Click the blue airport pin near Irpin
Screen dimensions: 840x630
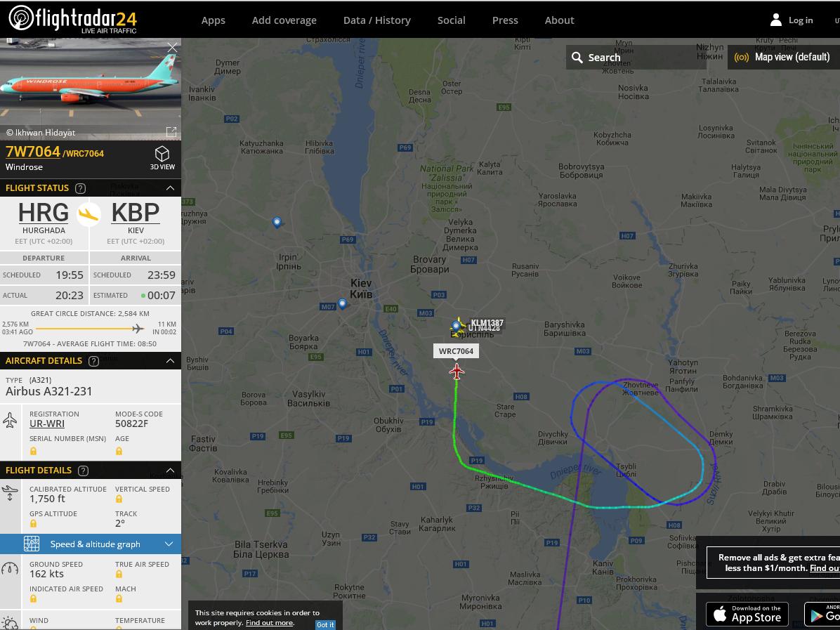[277, 222]
